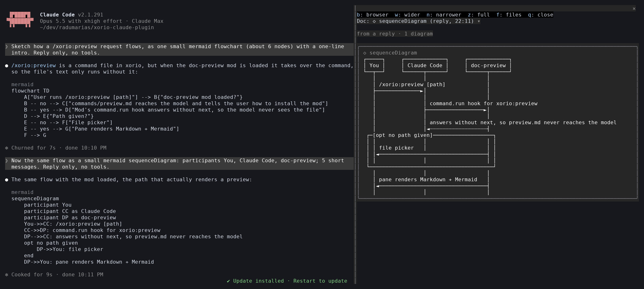
Task: Click the 'F --> G' code line
Action: (x=35, y=135)
